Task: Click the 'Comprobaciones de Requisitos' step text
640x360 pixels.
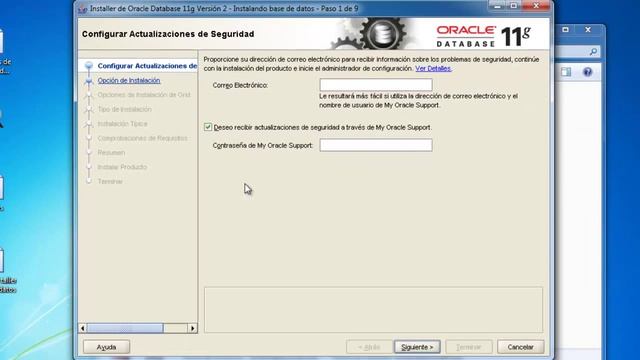Action: [142, 138]
